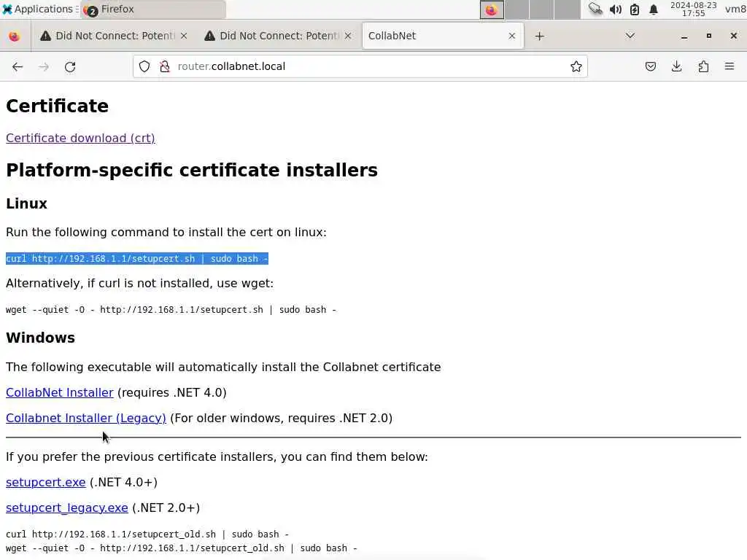Screen dimensions: 747x560
Task: Click the wget setupcert_old.sh command line
Action: 182,548
